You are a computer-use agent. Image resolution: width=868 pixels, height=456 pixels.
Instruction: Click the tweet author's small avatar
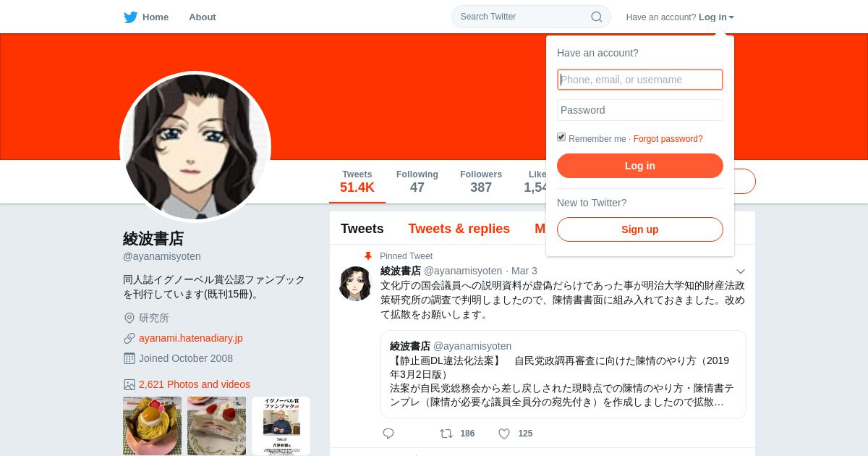tap(356, 283)
